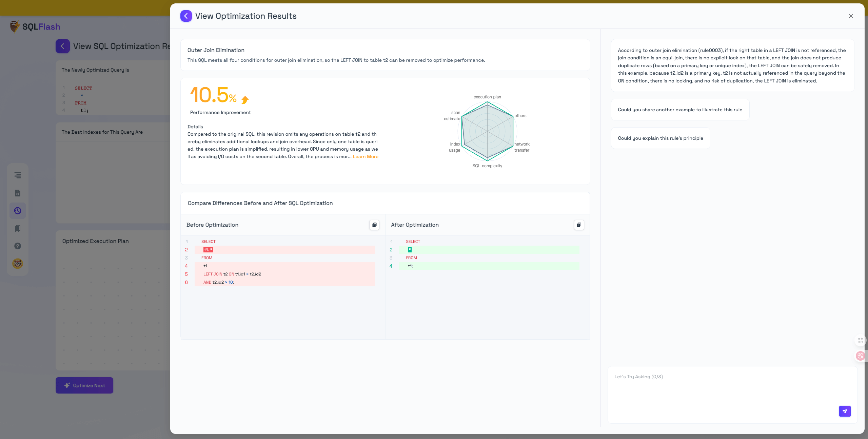The height and width of the screenshot is (439, 868).
Task: Close the View Optimization Results dialog
Action: (851, 16)
